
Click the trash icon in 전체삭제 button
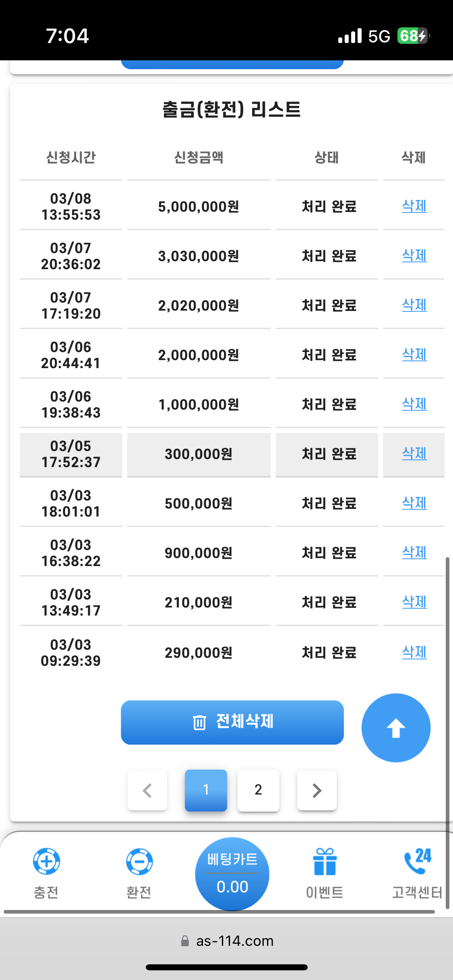tap(199, 723)
